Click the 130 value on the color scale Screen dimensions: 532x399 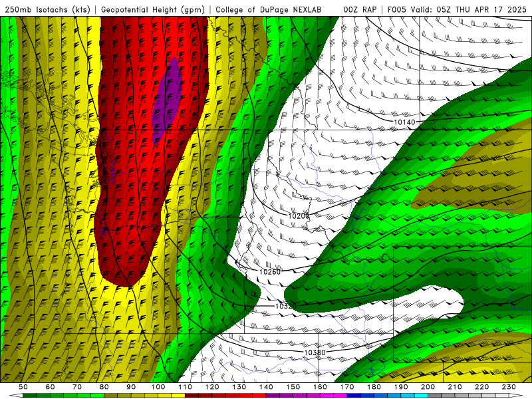pyautogui.click(x=239, y=387)
